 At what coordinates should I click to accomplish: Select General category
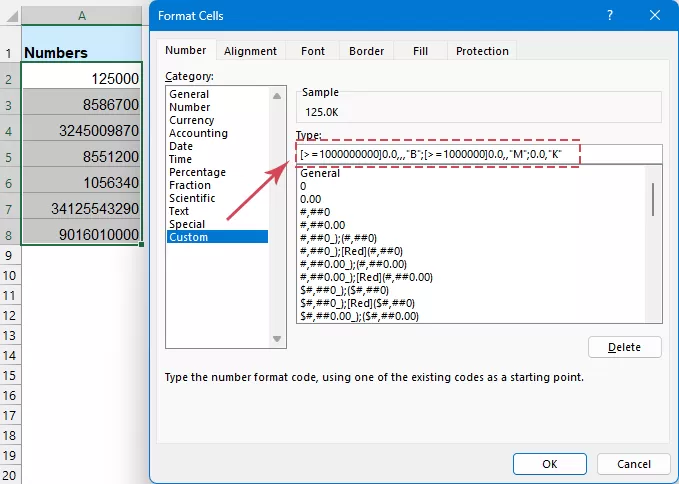tap(217, 94)
